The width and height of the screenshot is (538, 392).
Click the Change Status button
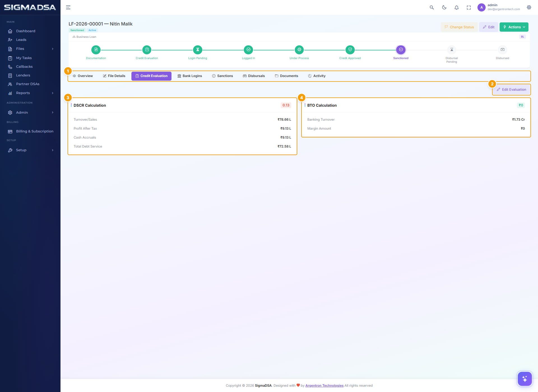pos(459,27)
